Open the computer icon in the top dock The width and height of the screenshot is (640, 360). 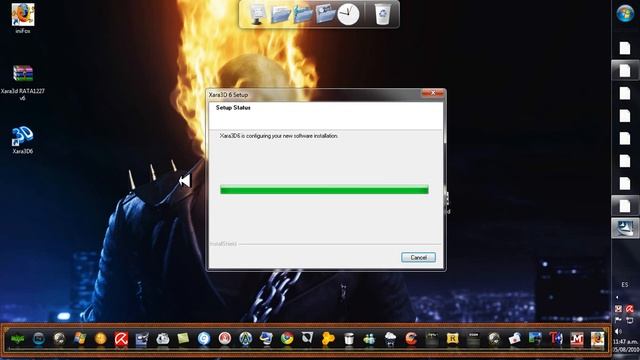257,14
